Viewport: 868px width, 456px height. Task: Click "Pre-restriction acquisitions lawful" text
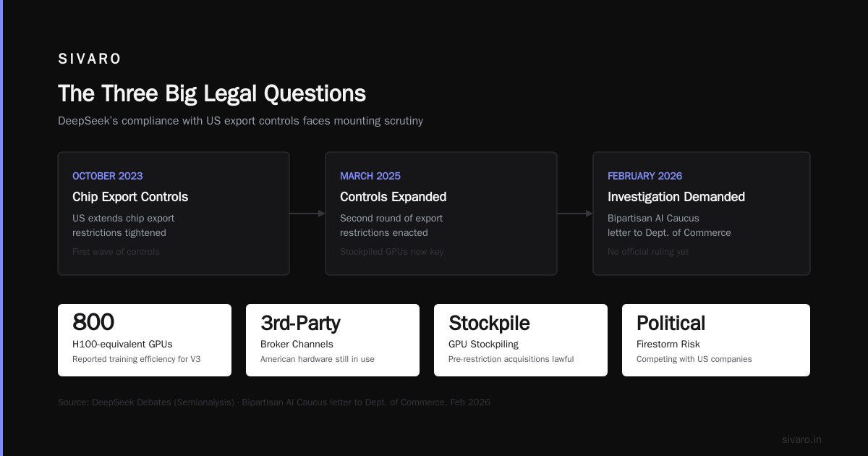[511, 359]
